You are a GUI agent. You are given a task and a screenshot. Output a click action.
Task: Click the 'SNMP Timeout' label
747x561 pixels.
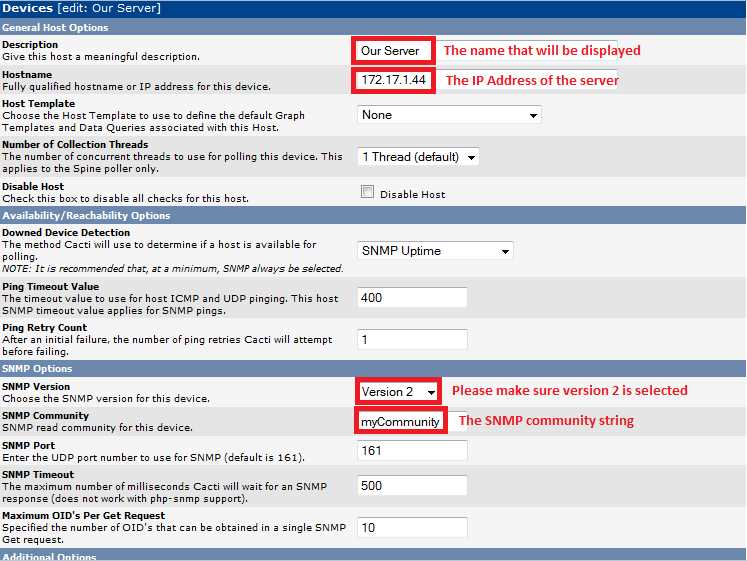click(x=38, y=474)
